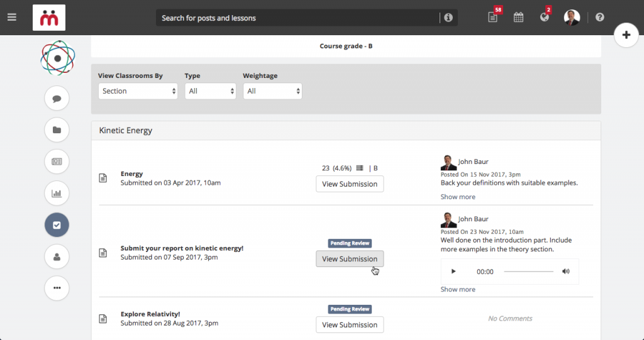The height and width of the screenshot is (340, 644).
Task: Open the newspaper lessons sidebar icon
Action: (x=57, y=162)
